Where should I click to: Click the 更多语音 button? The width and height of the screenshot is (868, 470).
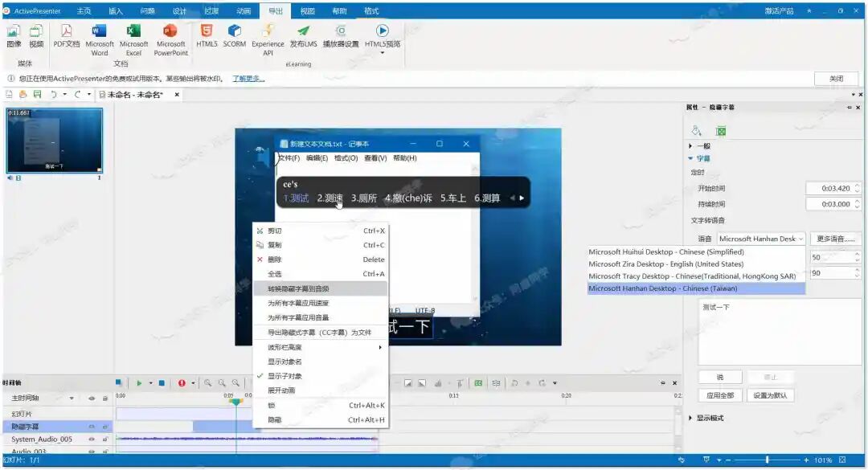835,239
